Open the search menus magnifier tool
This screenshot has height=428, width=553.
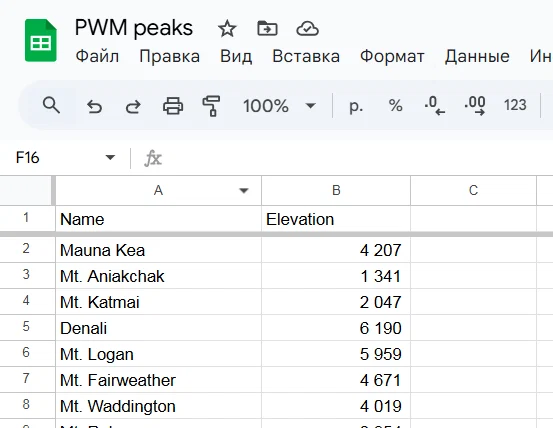[x=51, y=105]
